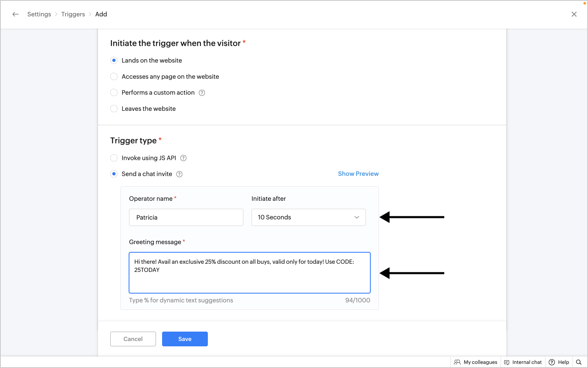Click help icon next to Invoke using JS API
The height and width of the screenshot is (368, 588).
(x=183, y=158)
